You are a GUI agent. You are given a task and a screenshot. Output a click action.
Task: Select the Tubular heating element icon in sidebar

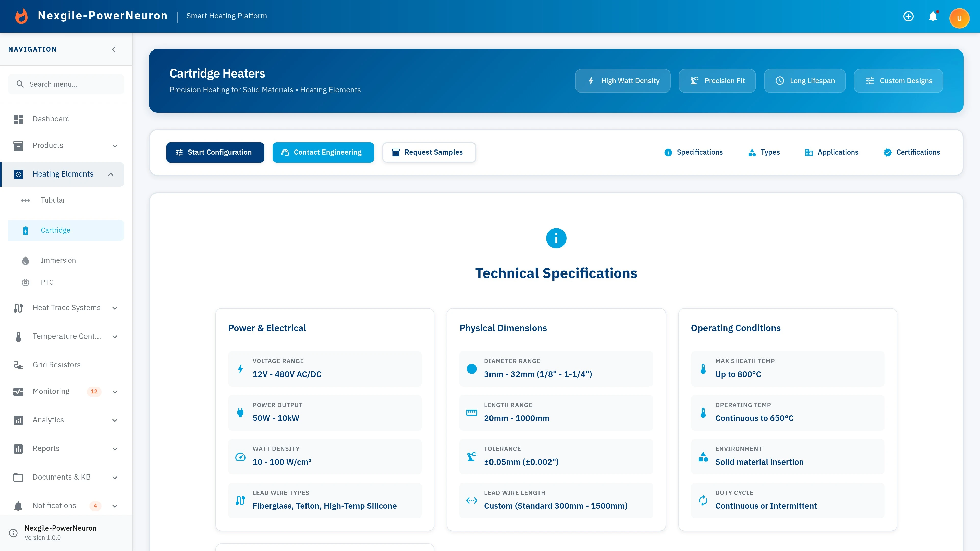(25, 200)
